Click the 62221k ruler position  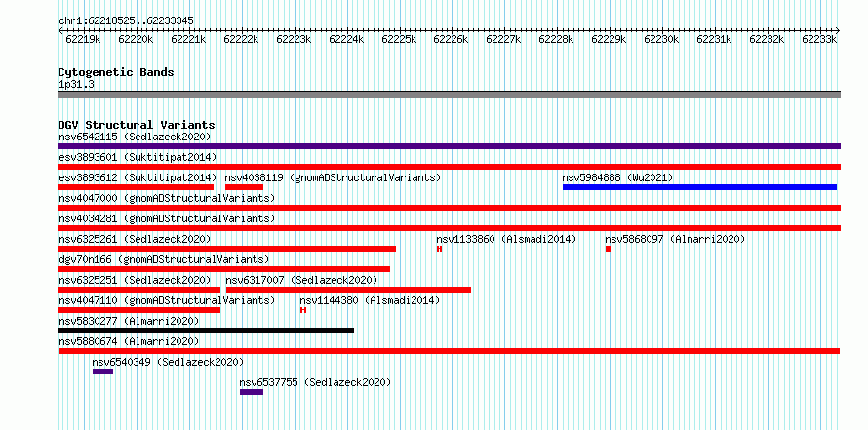[x=188, y=40]
